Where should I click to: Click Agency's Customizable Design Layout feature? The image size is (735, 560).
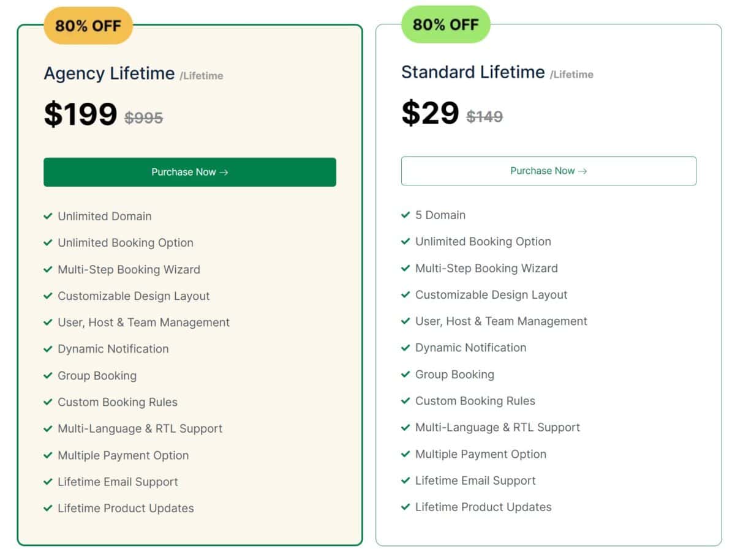click(x=134, y=296)
